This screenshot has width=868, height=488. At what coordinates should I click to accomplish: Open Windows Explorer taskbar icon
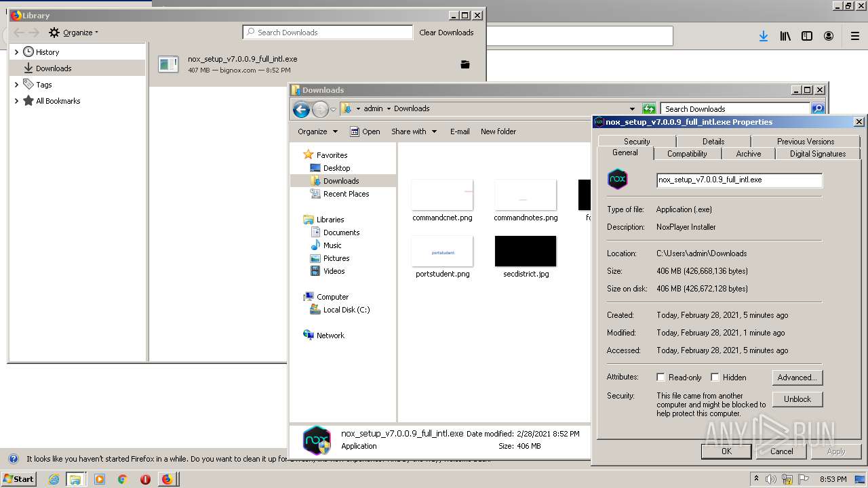[x=75, y=479]
